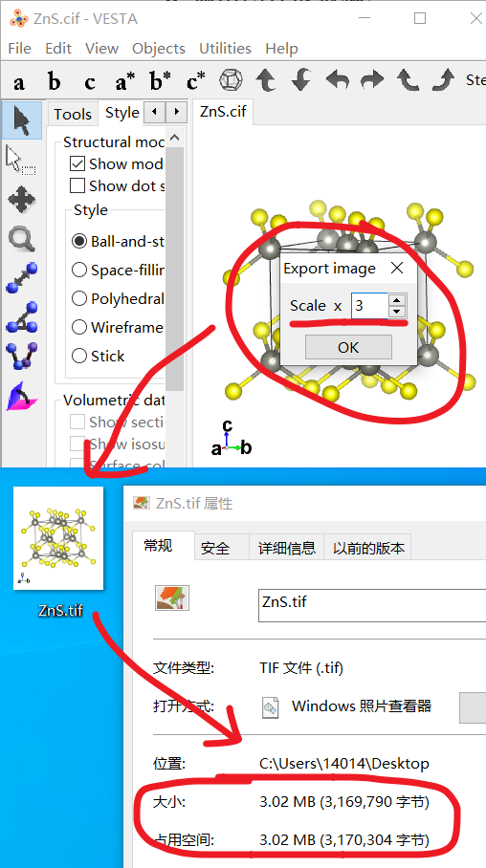This screenshot has width=486, height=868.
Task: Show next tabs with right arrow
Action: pyautogui.click(x=176, y=112)
